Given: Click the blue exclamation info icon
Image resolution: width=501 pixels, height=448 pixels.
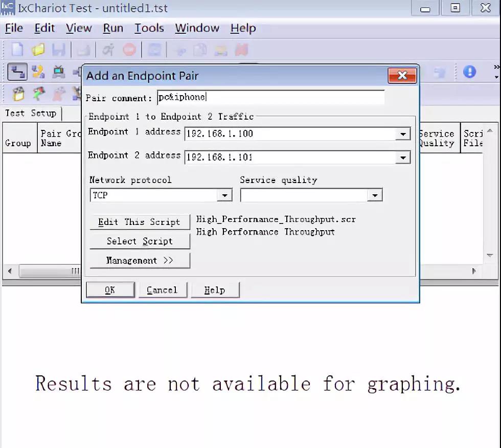Looking at the screenshot, I should [469, 72].
